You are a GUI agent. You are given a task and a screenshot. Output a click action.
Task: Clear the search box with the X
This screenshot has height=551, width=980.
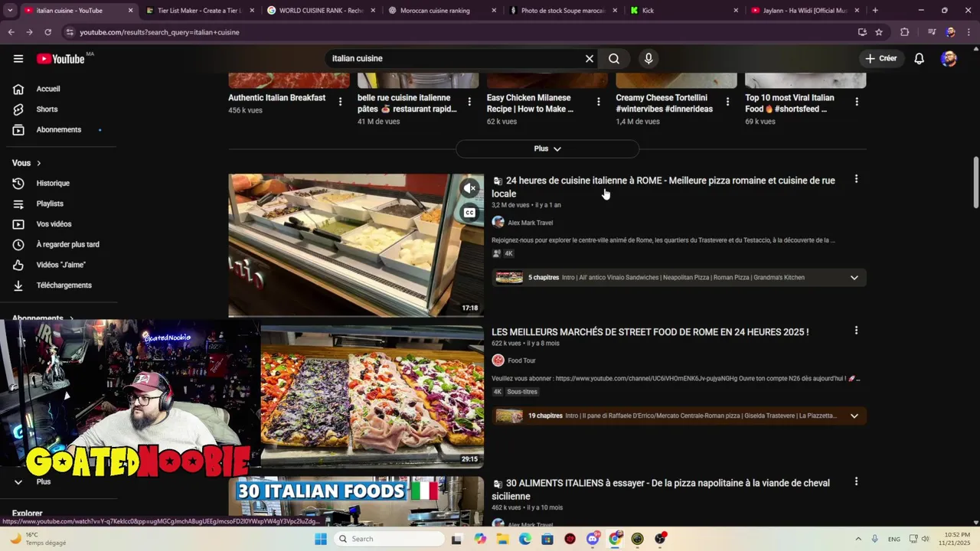[590, 59]
